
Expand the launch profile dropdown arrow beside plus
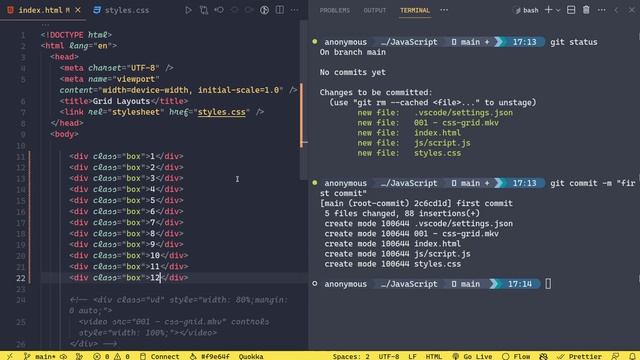[x=558, y=10]
